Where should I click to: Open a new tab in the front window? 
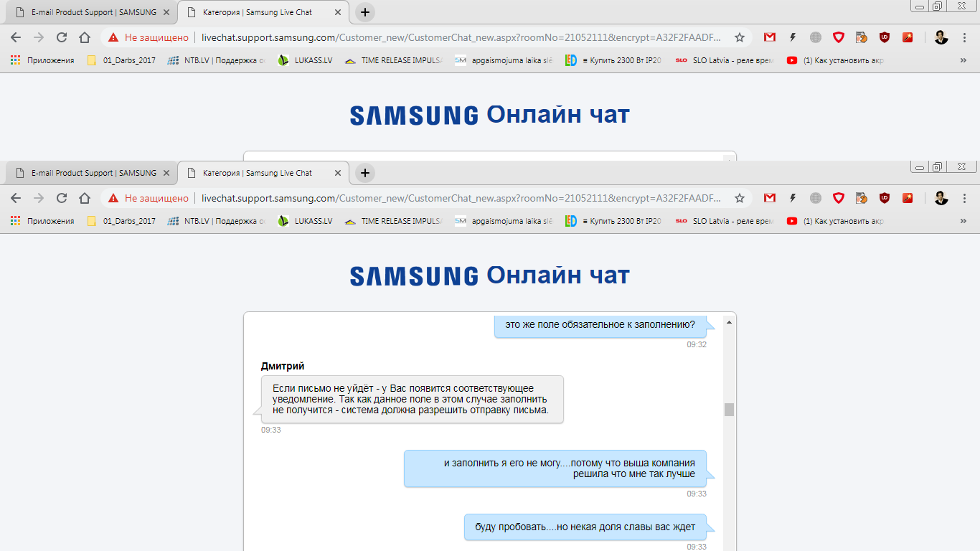[365, 173]
